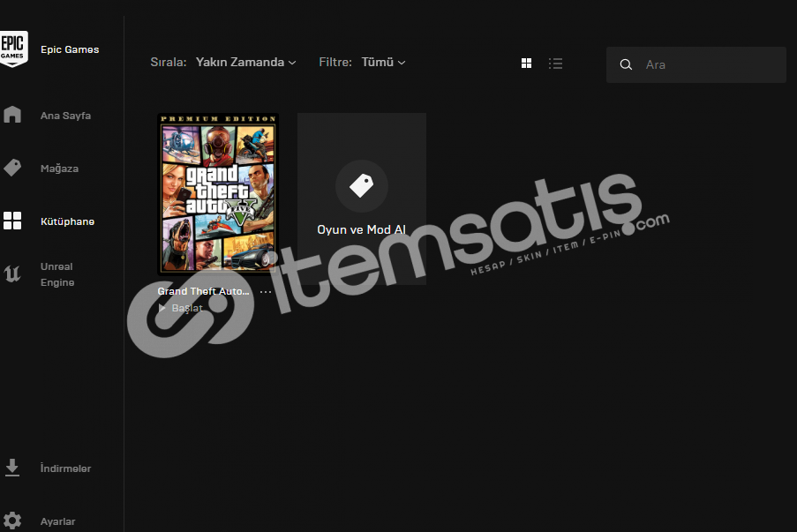This screenshot has height=532, width=797.
Task: Click the Ayarlar gear icon
Action: pos(12,521)
